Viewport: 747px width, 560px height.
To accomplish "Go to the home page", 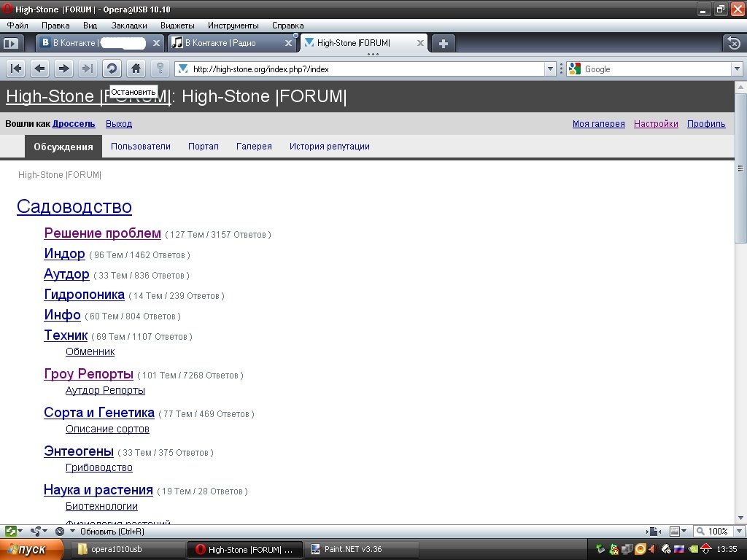I will coord(136,69).
